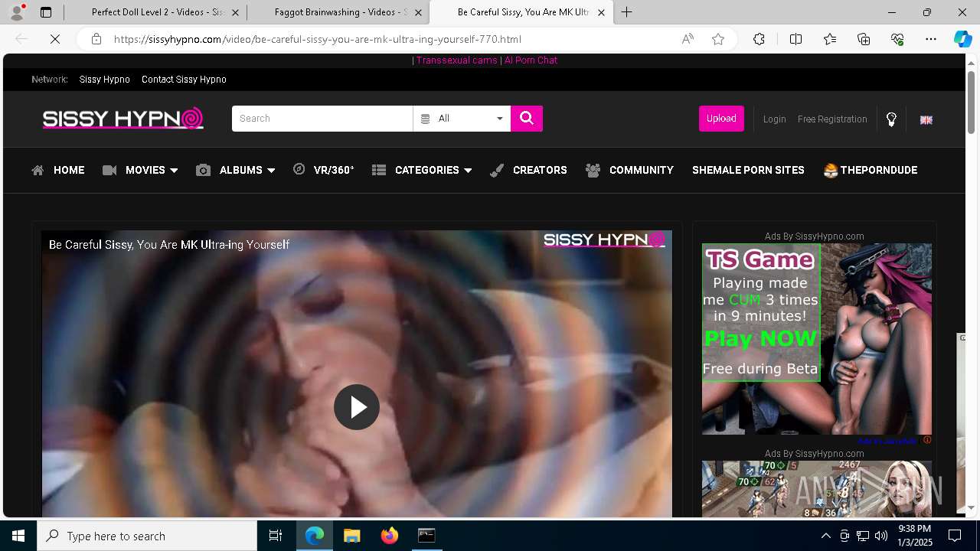Click the camcorder icon beside MOVIES
Screen dimensions: 980x551
coord(109,170)
